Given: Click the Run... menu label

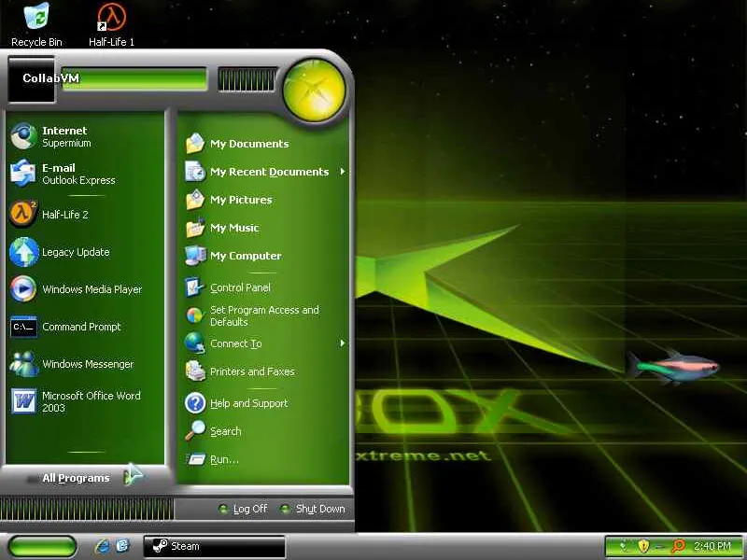Looking at the screenshot, I should point(224,459).
